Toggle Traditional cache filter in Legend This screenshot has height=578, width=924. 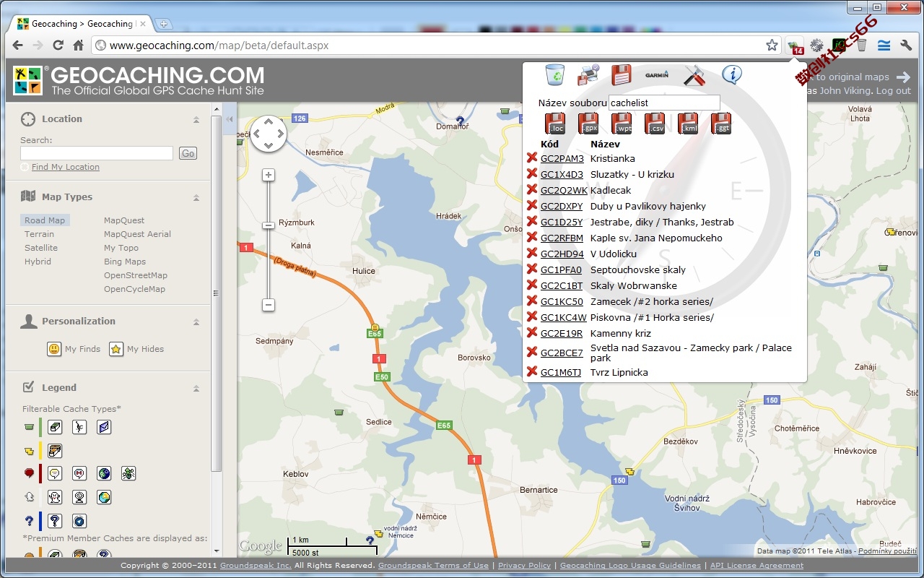click(55, 427)
